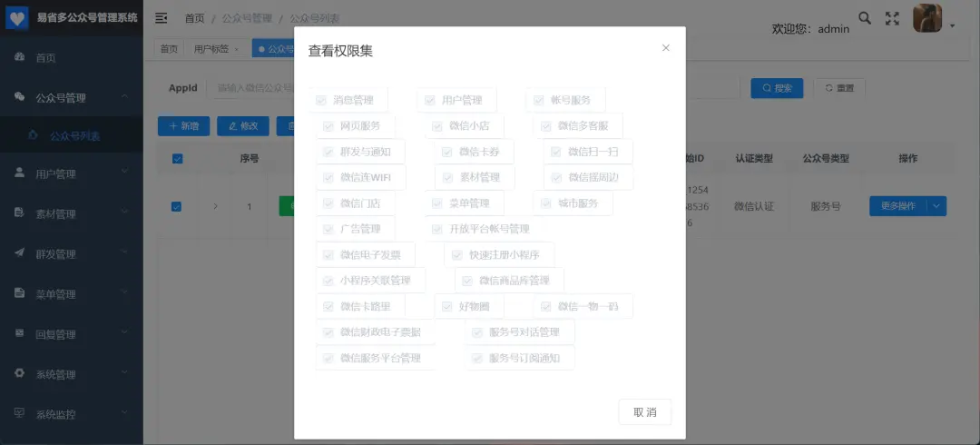Toggle the 网页服务 permission checkbox
This screenshot has width=980, height=445.
point(328,126)
